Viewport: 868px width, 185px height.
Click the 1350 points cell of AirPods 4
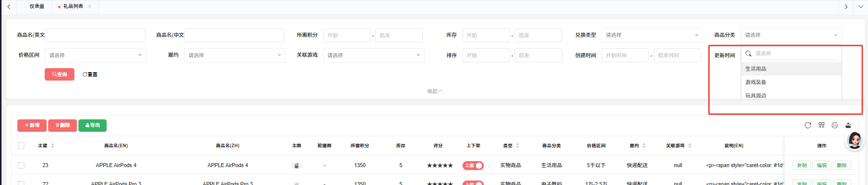point(360,165)
